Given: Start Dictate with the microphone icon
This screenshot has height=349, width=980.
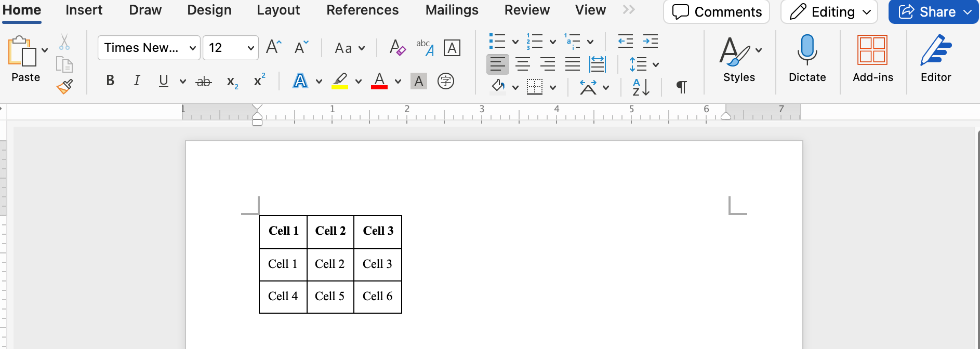Looking at the screenshot, I should click(807, 50).
